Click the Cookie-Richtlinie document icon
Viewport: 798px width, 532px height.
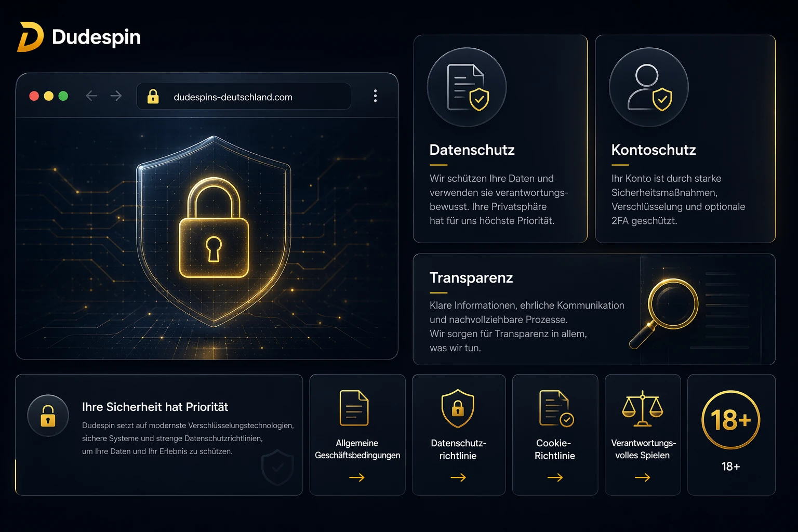click(x=556, y=408)
